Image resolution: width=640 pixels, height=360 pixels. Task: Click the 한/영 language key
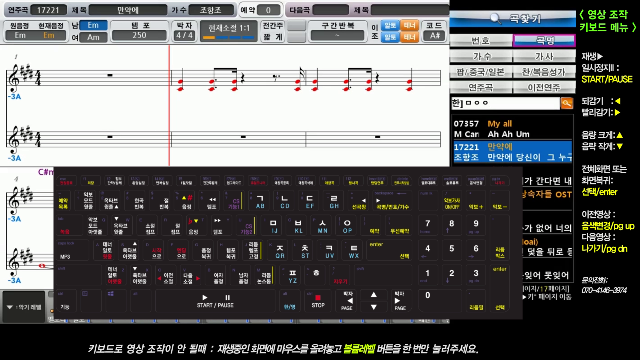(289, 301)
